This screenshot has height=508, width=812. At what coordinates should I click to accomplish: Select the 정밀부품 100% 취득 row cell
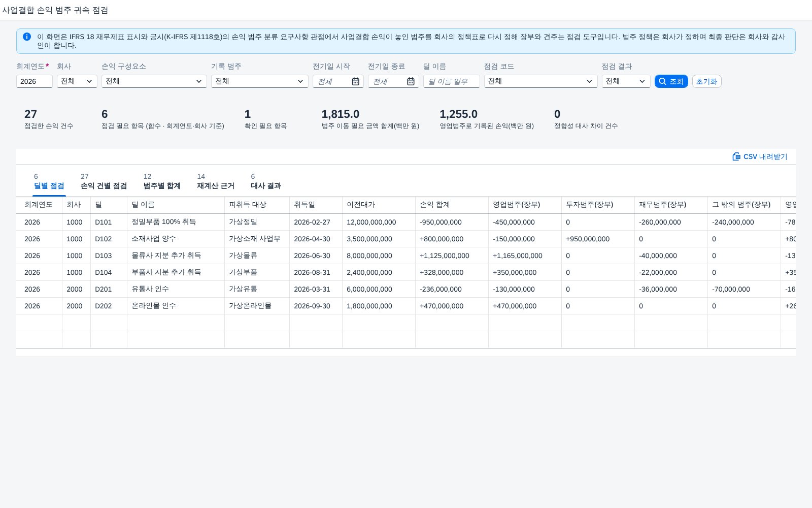pyautogui.click(x=176, y=222)
